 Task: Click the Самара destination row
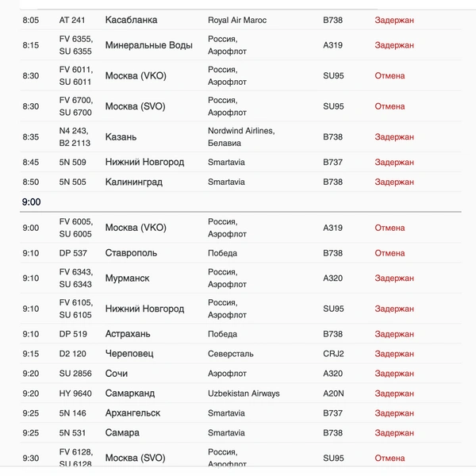(x=240, y=433)
